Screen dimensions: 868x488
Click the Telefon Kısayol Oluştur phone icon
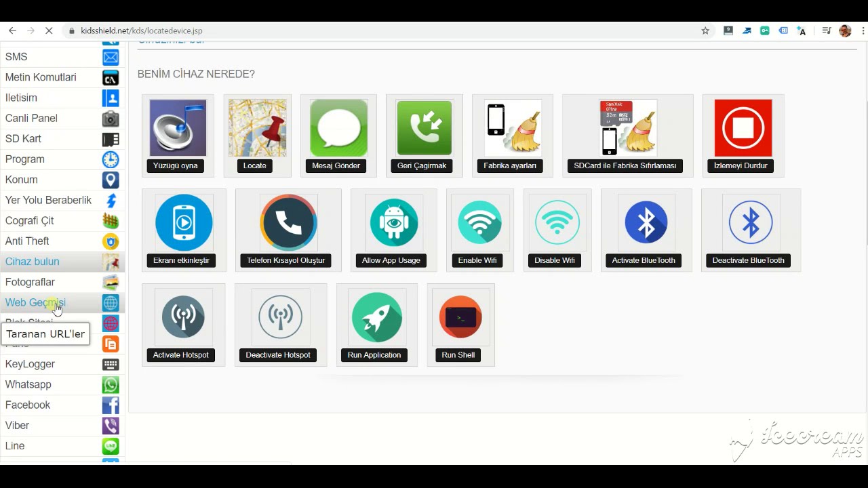[288, 222]
